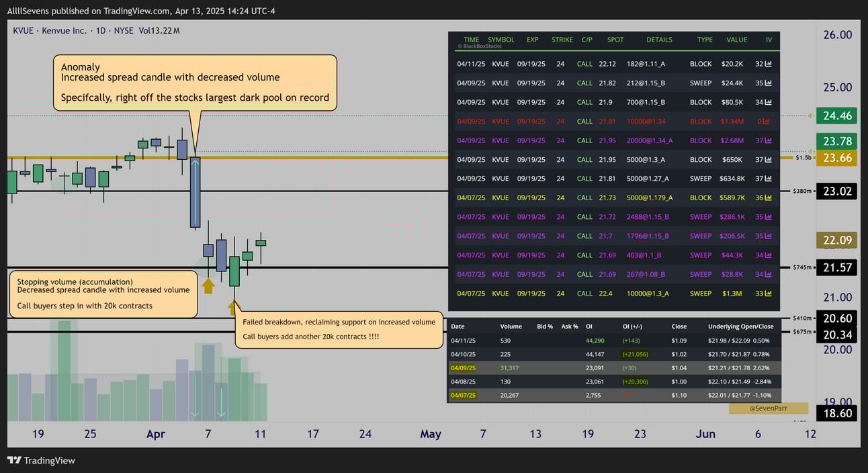Viewport: 868px width, 473px height.
Task: Select the 18.60 price label
Action: (x=837, y=413)
